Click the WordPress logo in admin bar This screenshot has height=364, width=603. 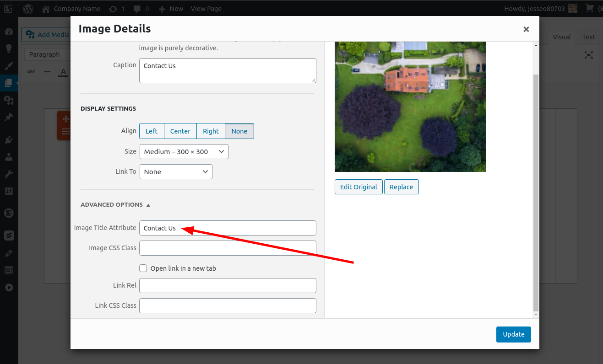point(28,8)
